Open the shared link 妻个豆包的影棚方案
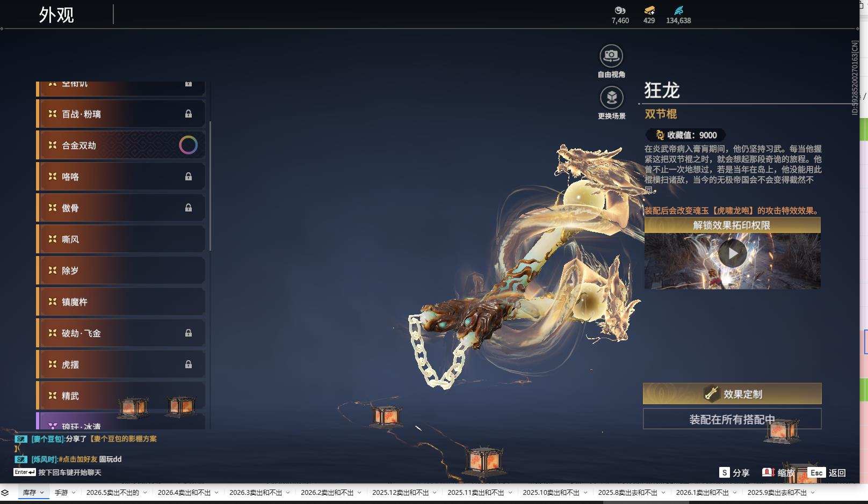 125,439
